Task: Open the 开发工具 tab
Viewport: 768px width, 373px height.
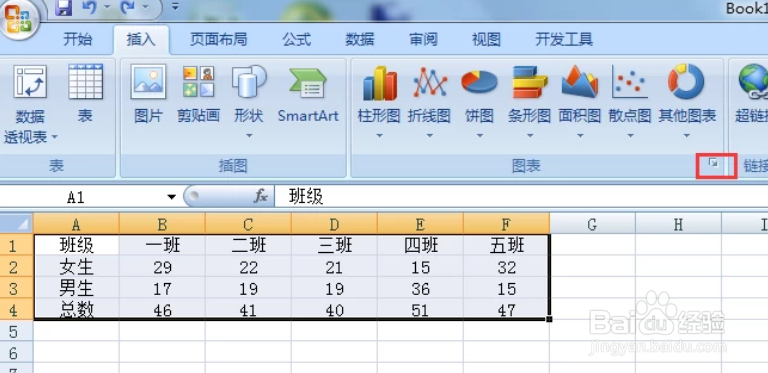Action: pyautogui.click(x=564, y=40)
